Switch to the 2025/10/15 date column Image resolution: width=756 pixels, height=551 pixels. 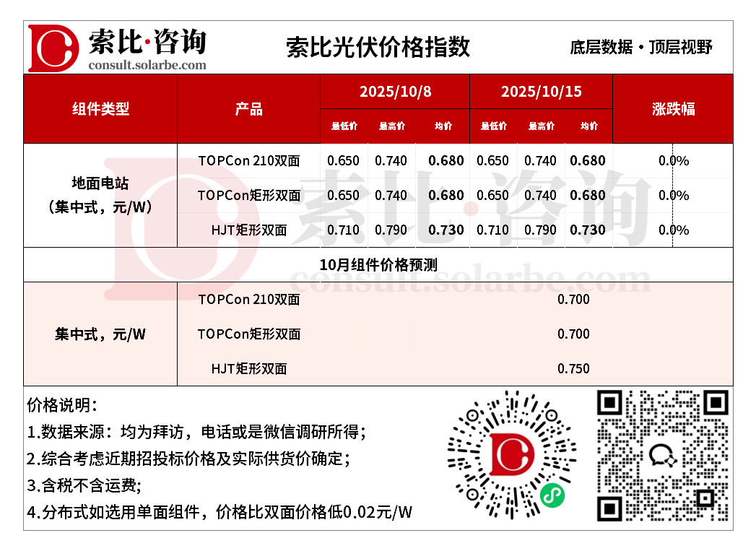pos(541,92)
